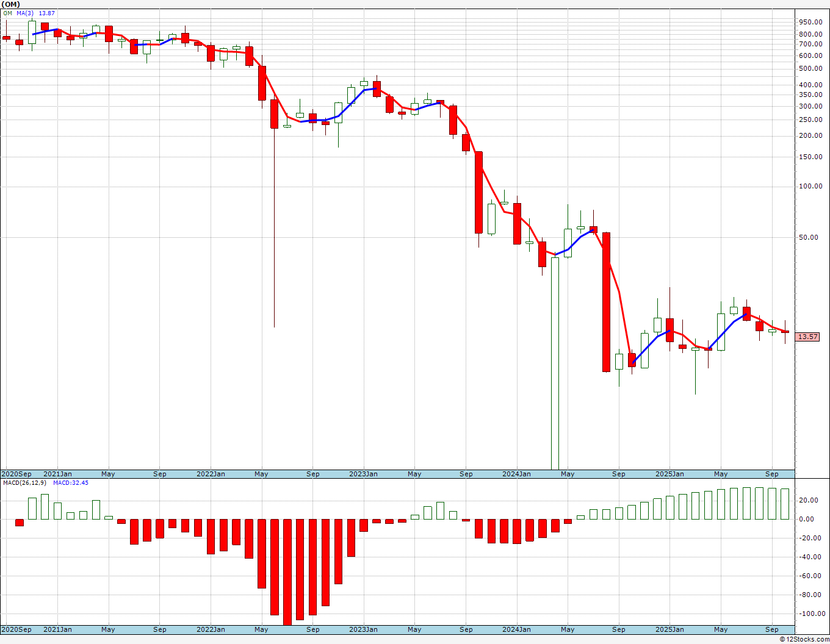Viewport: 830px width, 644px height.
Task: Click 2024Jan on the price chart date axis
Action: click(x=516, y=474)
